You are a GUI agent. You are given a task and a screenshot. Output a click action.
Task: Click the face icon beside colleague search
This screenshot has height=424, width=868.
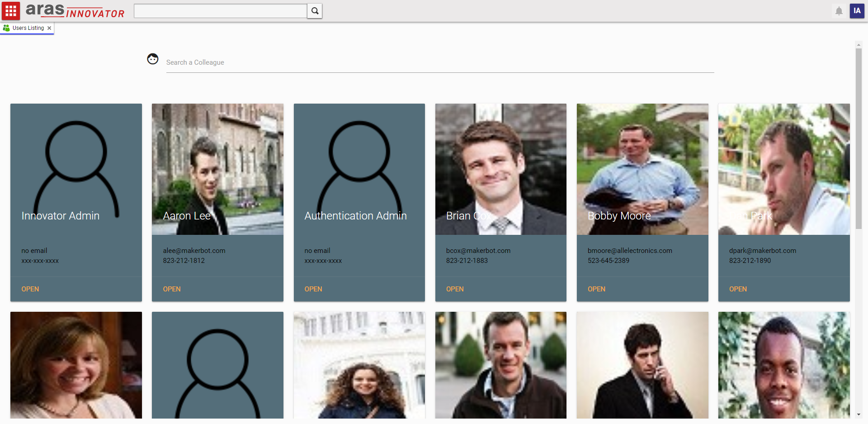pyautogui.click(x=153, y=59)
